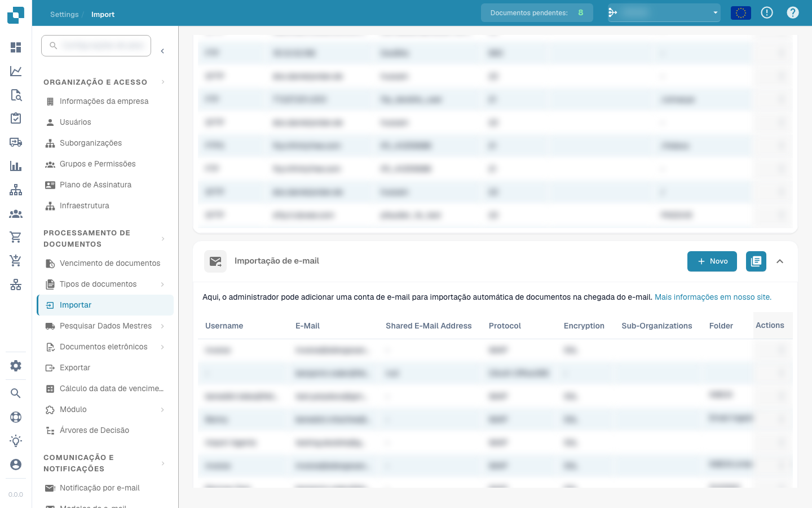Collapse the settings sidebar with the chevron
Screen dimensions: 812x508
[x=162, y=51]
